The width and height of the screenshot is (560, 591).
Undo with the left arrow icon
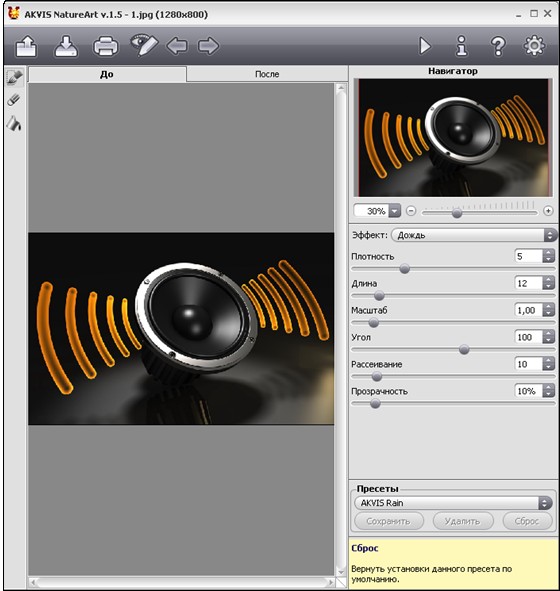[177, 46]
